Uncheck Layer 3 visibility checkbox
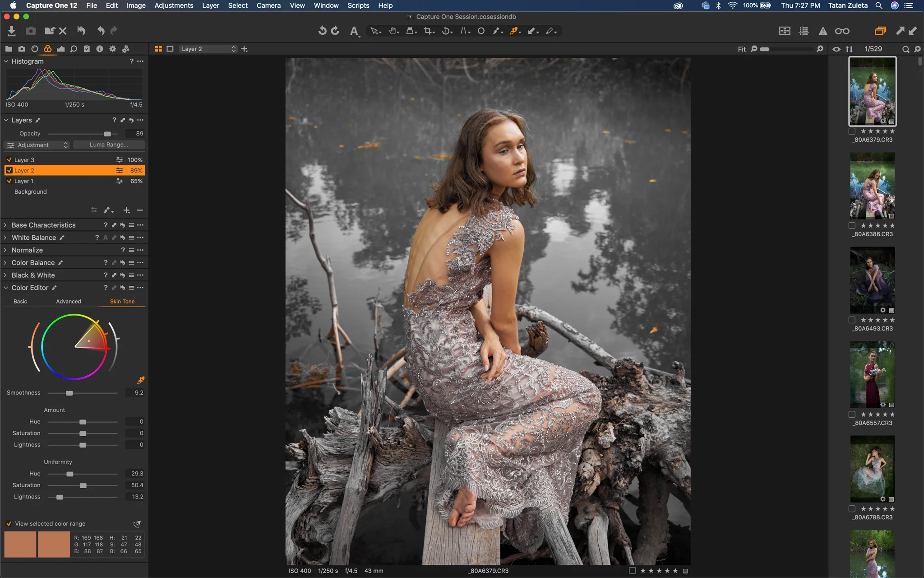The width and height of the screenshot is (924, 578). click(9, 160)
